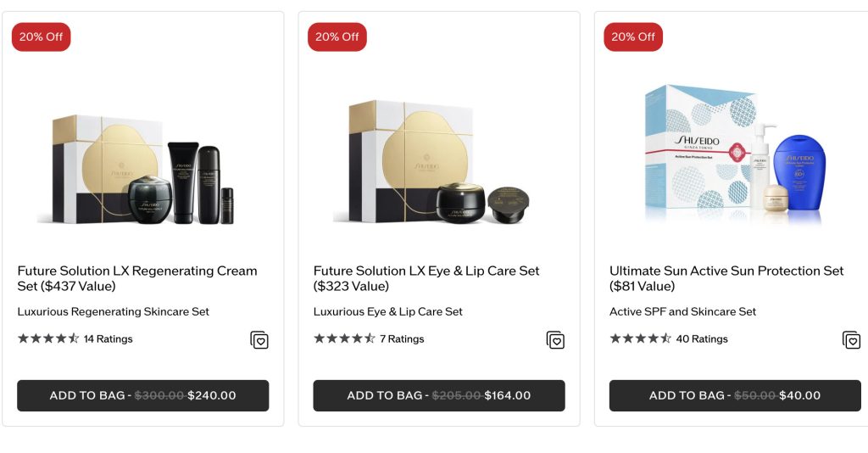Add Regenerating Cream Set to bag for $240.00

click(142, 395)
